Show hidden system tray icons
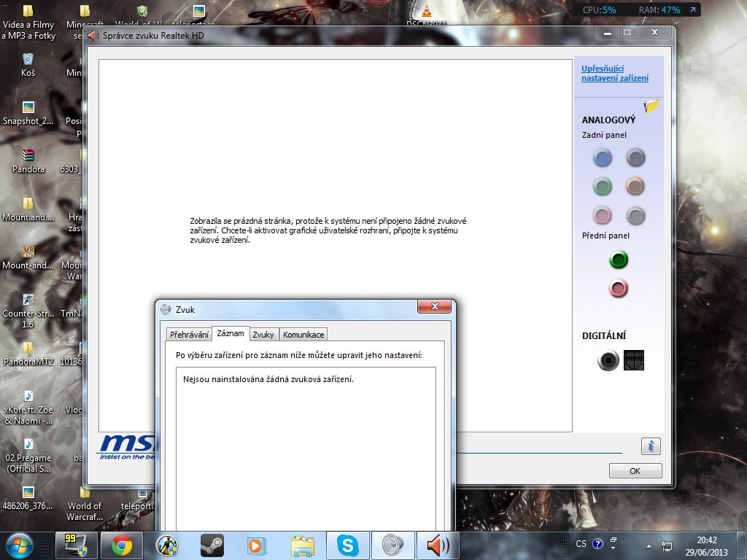The height and width of the screenshot is (560, 747). (x=649, y=546)
